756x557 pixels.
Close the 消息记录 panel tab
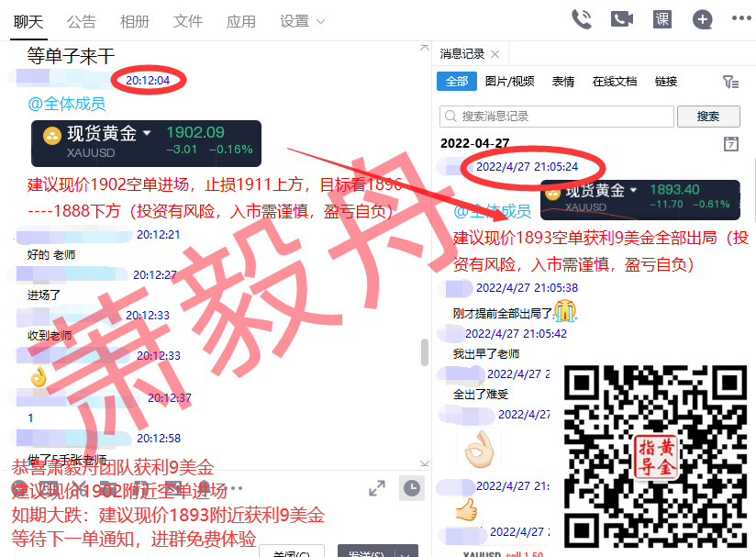[495, 54]
